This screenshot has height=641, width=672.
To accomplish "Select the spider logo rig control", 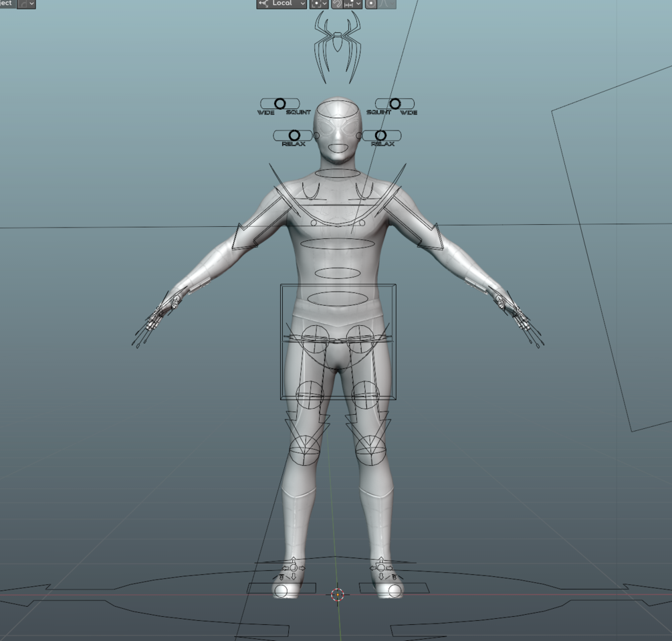I will [338, 46].
